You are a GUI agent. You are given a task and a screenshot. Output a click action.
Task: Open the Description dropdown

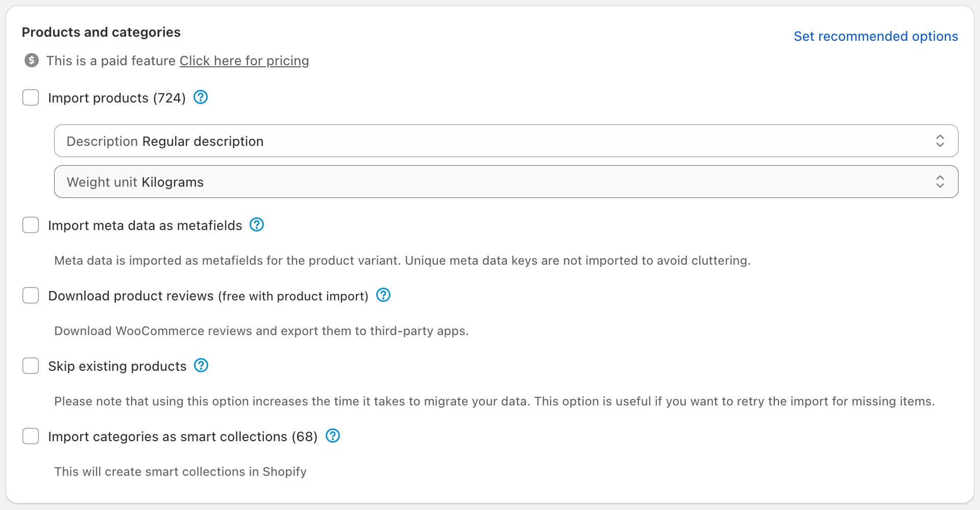point(505,141)
